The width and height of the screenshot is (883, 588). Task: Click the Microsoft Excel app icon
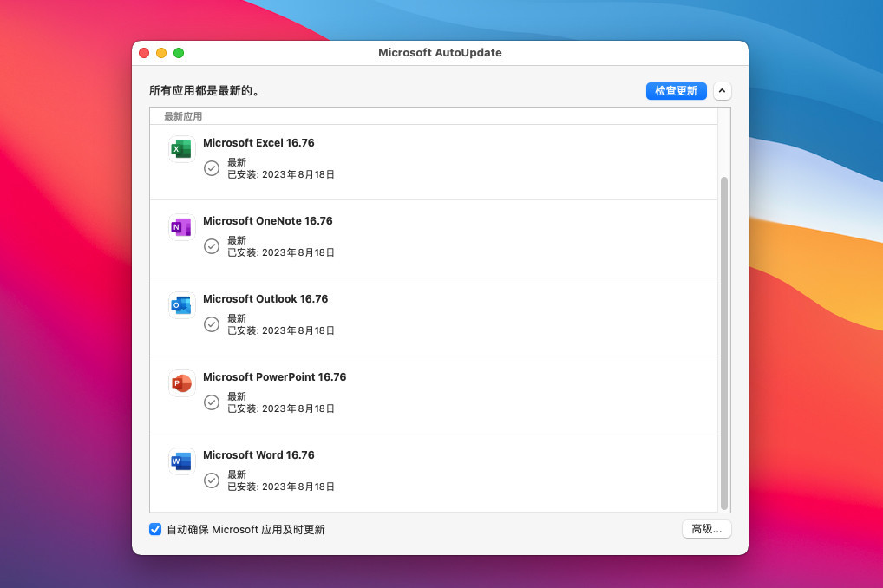click(x=181, y=149)
